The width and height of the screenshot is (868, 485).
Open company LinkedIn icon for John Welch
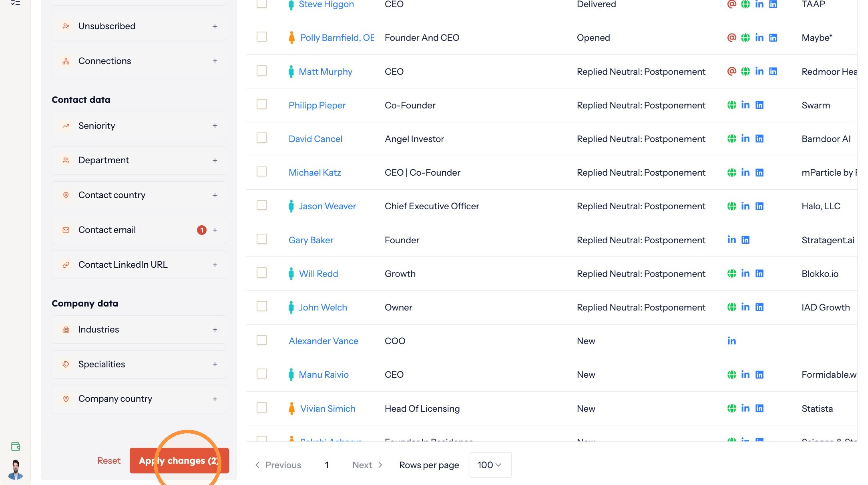point(759,307)
